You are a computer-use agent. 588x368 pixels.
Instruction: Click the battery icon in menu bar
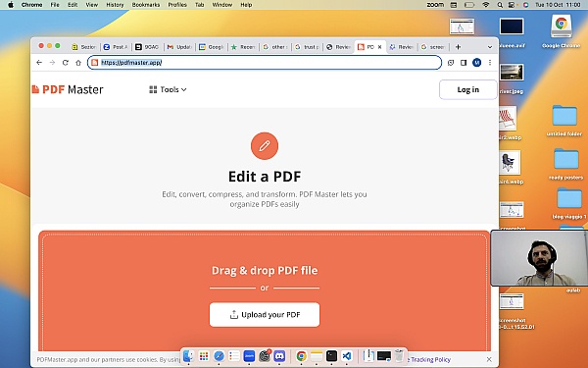469,5
